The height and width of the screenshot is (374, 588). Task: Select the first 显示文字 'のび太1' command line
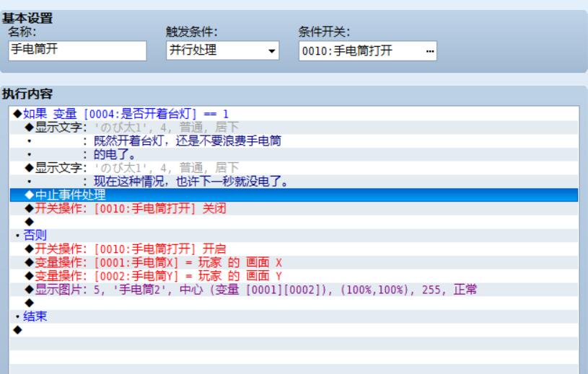coord(294,128)
